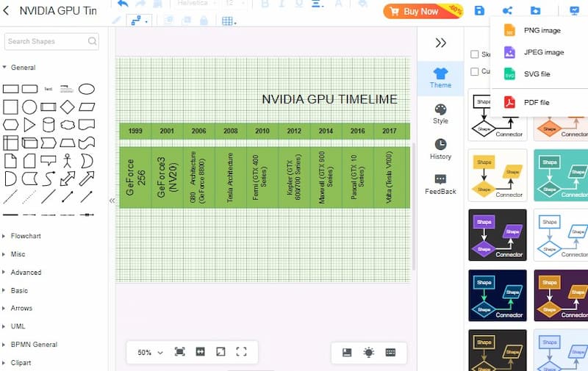Collapse the right panel with double chevron
Image resolution: width=588 pixels, height=371 pixels.
coord(440,43)
